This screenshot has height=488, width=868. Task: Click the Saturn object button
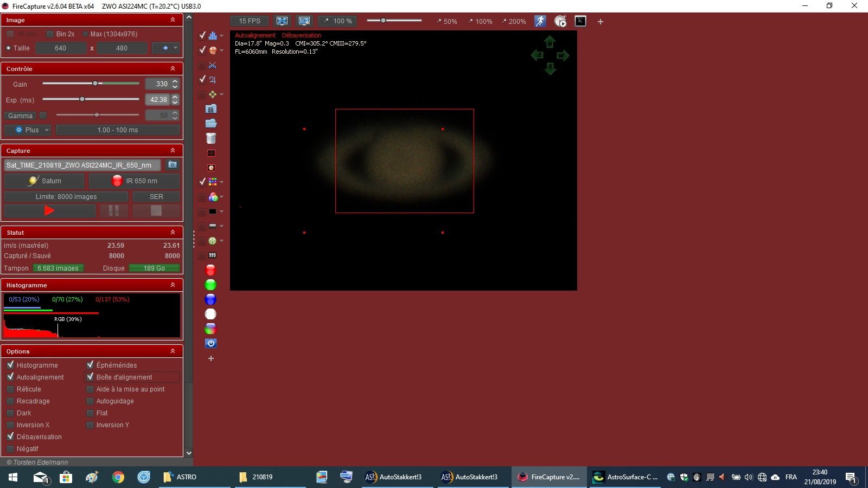[46, 181]
